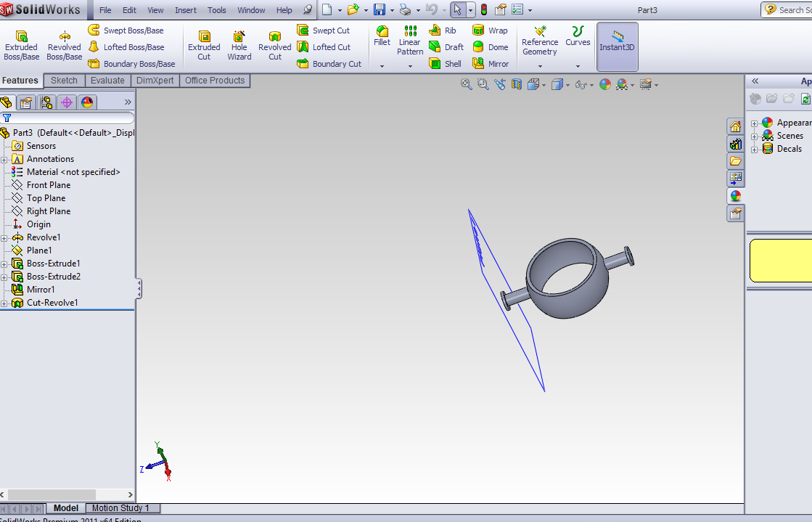Screen dimensions: 812x522
Task: Open the Hole Wizard
Action: tap(239, 46)
